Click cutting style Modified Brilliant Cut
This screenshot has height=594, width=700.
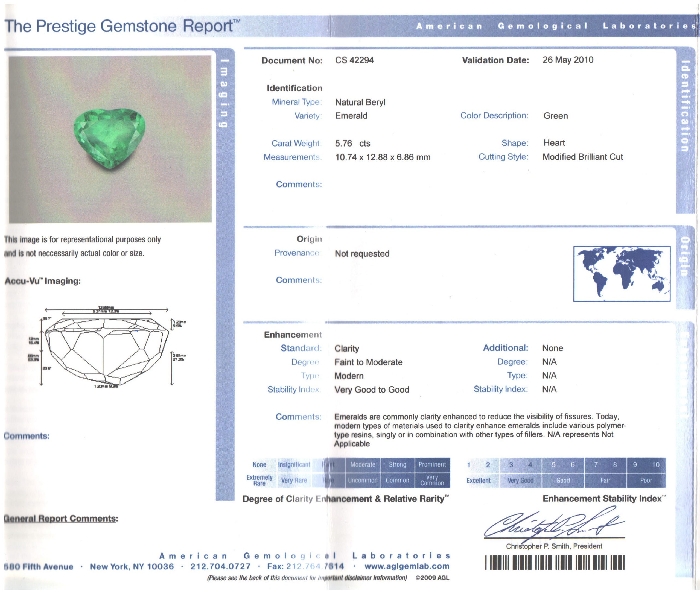click(582, 157)
